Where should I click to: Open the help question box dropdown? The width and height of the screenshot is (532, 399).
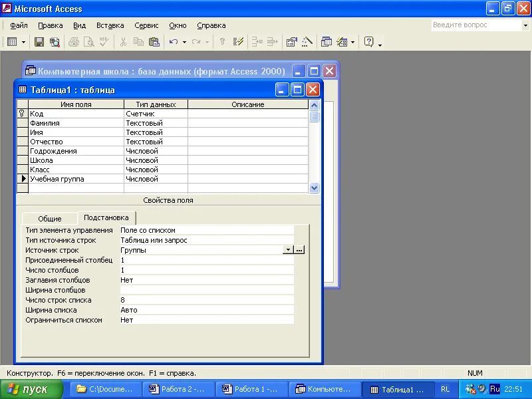click(x=525, y=25)
